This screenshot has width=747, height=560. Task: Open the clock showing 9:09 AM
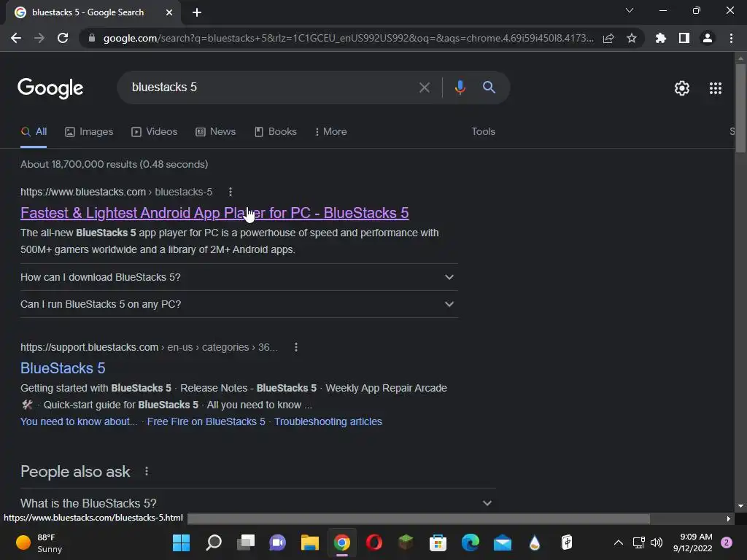[692, 542]
